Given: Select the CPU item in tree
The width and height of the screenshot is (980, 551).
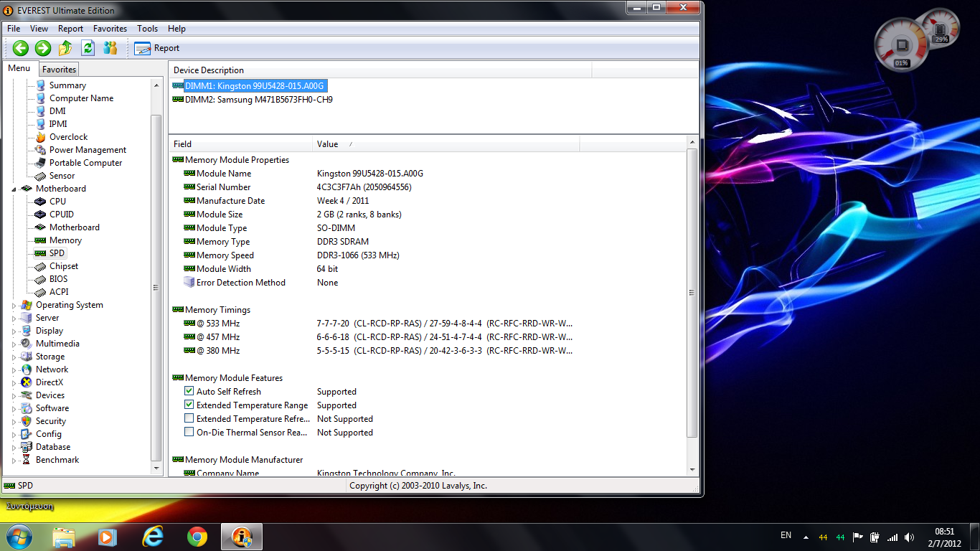Looking at the screenshot, I should (x=57, y=202).
